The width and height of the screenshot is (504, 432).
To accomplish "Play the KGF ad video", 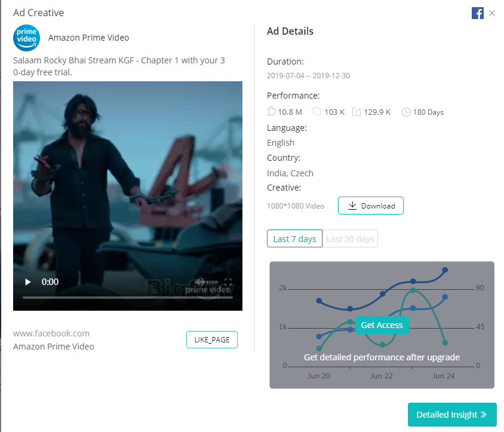I will click(28, 282).
